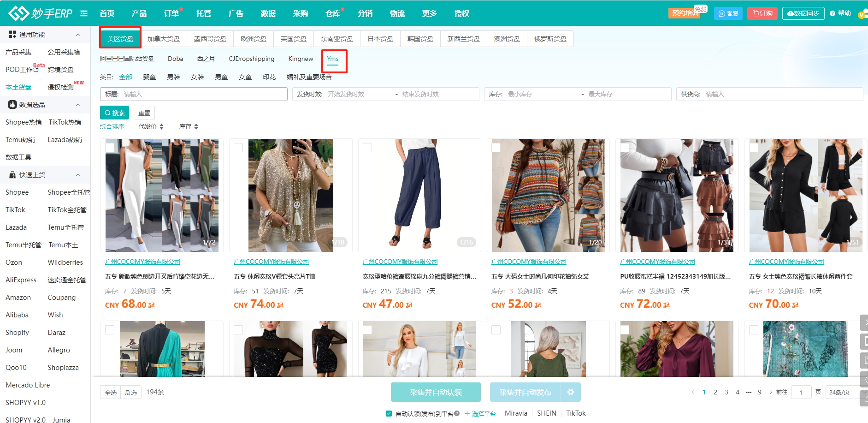868x423 pixels.
Task: Select checkbox on the PU cake skirt product
Action: click(625, 148)
